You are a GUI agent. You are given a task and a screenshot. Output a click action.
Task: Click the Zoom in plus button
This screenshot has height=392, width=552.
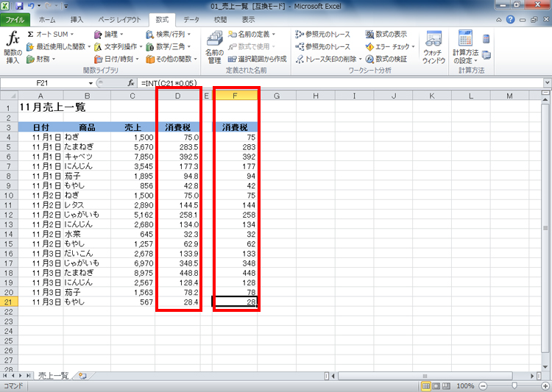point(545,386)
